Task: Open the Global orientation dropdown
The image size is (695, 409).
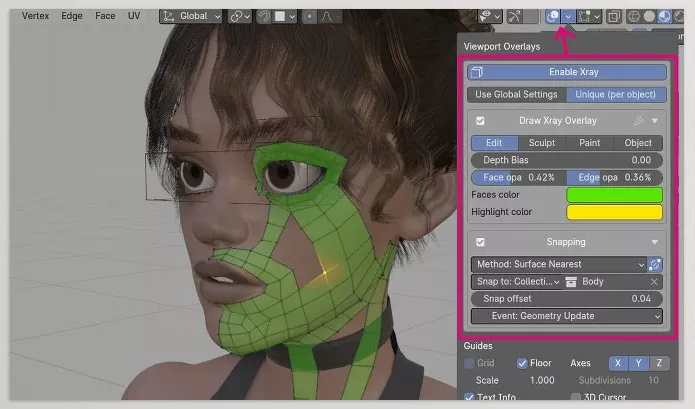Action: tap(191, 17)
